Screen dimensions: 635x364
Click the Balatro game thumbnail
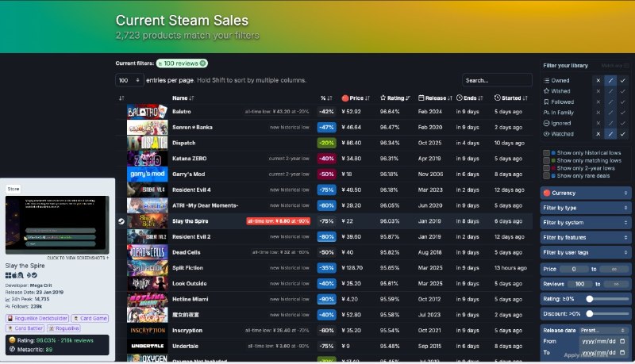point(147,112)
